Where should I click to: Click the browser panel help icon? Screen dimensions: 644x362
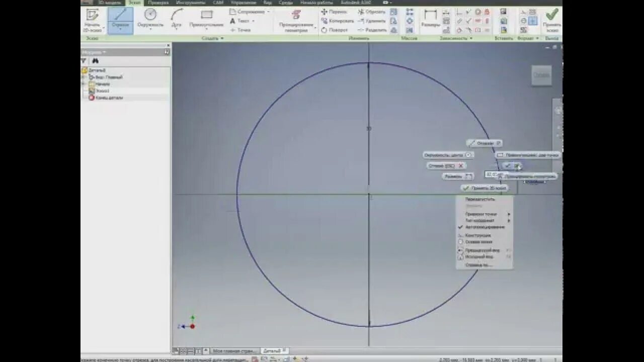[167, 52]
